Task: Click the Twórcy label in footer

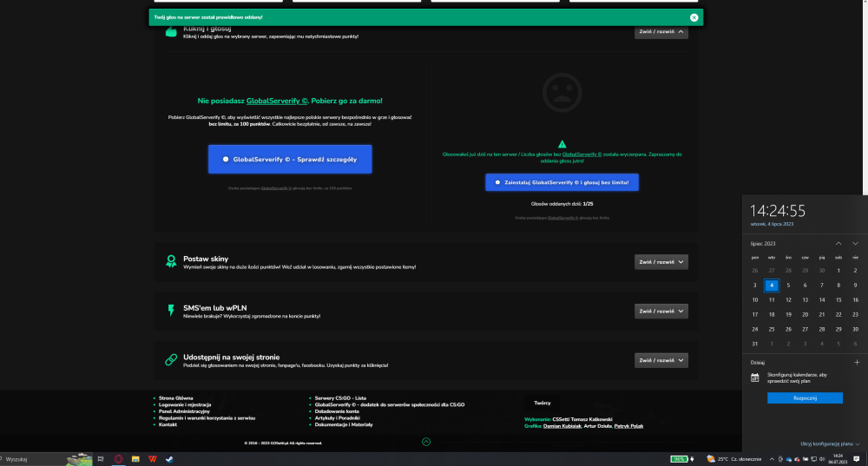Action: pyautogui.click(x=542, y=403)
